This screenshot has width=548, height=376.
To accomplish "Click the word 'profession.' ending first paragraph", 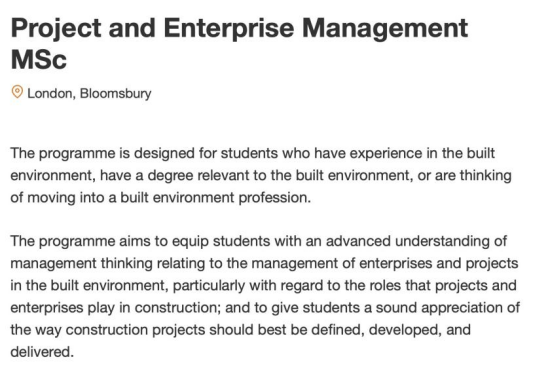I will (x=275, y=198).
